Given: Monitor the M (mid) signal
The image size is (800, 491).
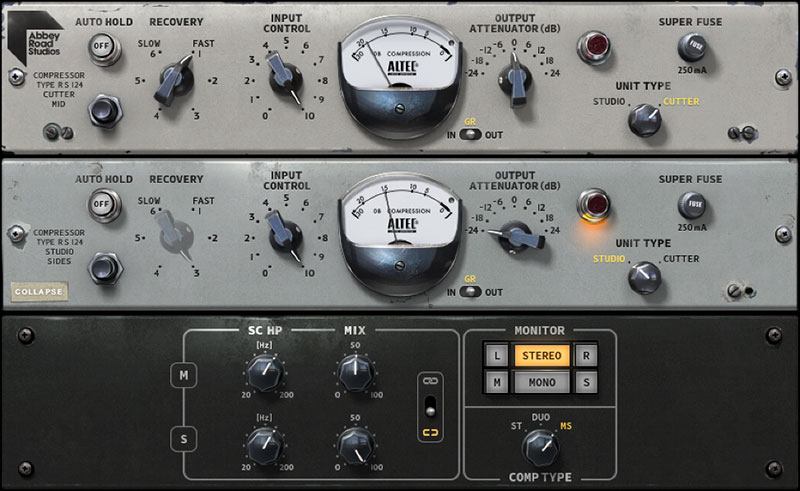Looking at the screenshot, I should (x=497, y=382).
